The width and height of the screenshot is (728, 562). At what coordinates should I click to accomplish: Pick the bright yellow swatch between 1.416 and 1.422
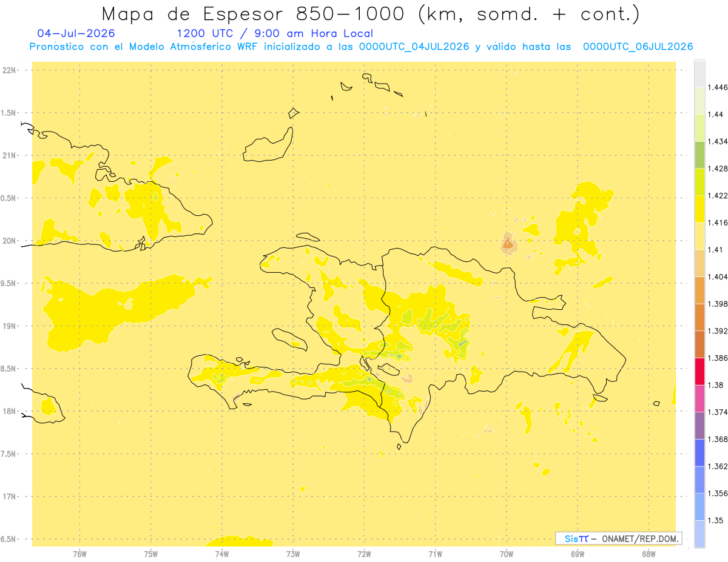(x=699, y=209)
